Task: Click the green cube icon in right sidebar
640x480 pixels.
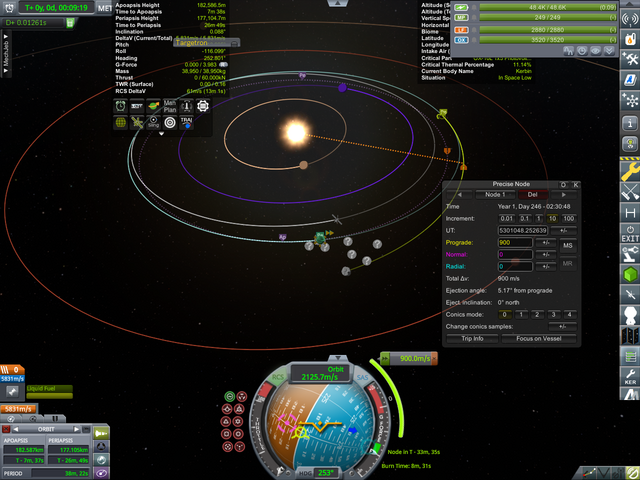Action: click(630, 274)
